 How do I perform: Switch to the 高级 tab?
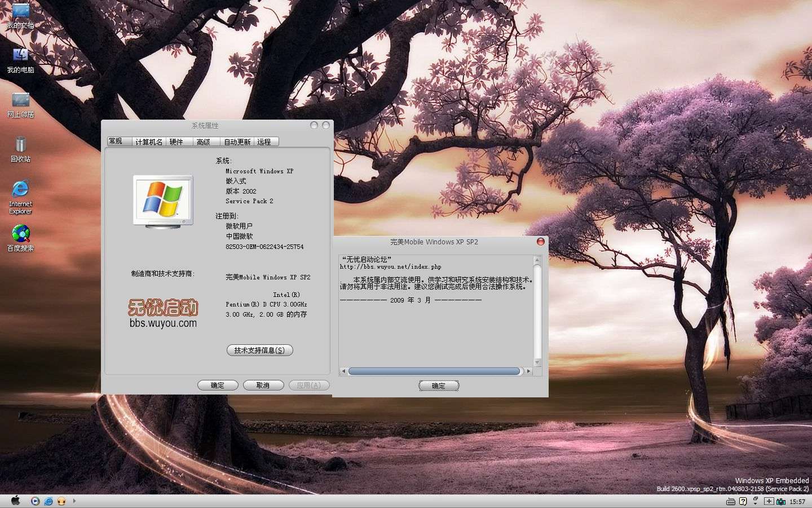point(207,142)
